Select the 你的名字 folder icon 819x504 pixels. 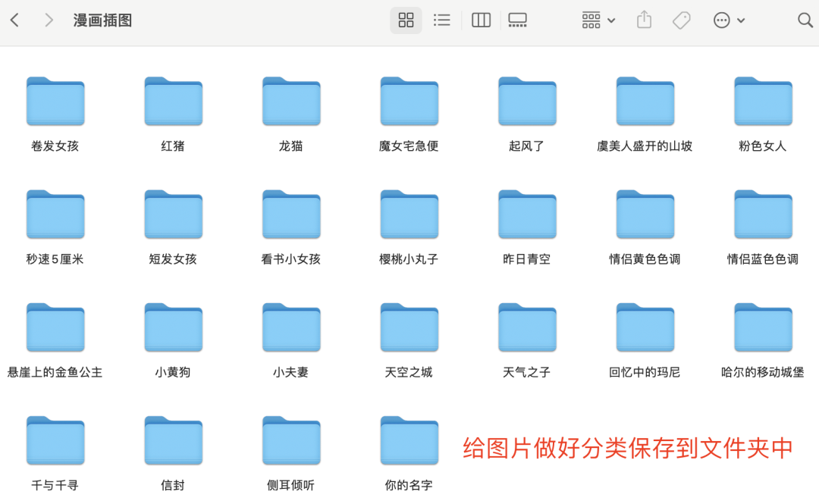coord(409,441)
